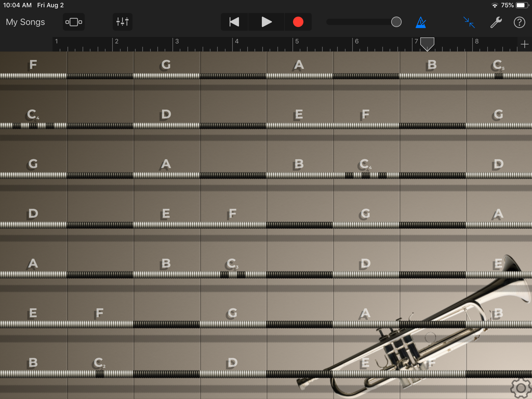Go to beginning with rewind button
Screen dimensions: 532x399
(234, 22)
